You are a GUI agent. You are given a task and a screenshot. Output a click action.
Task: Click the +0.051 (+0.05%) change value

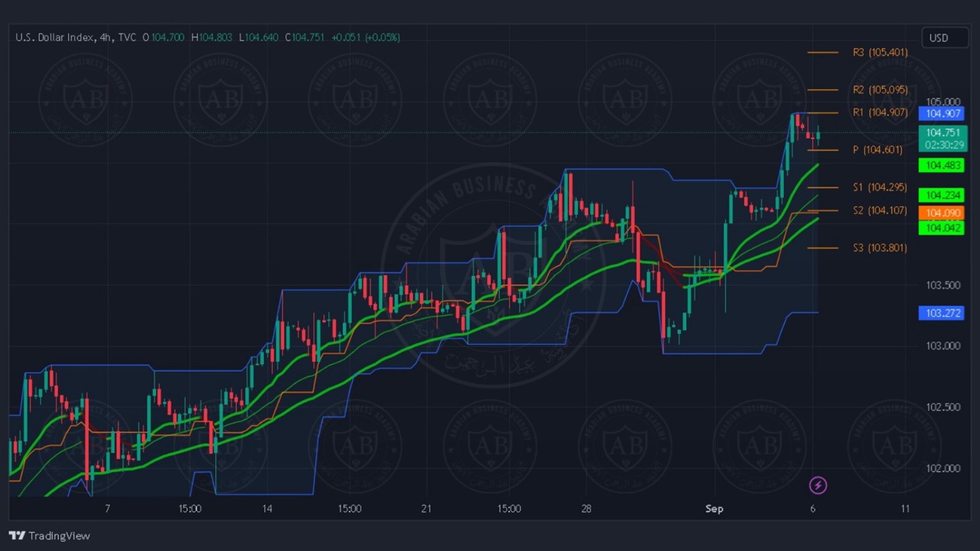pos(365,37)
